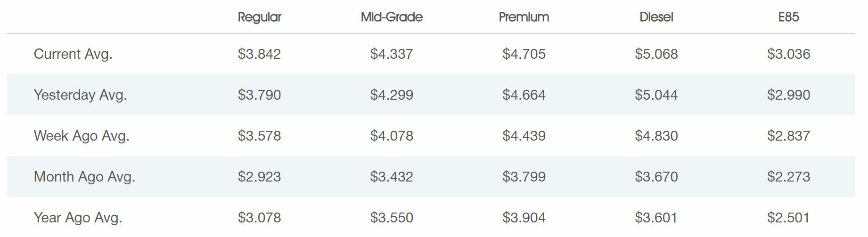Select month ago E85 price $2.273
The width and height of the screenshot is (868, 237).
788,177
